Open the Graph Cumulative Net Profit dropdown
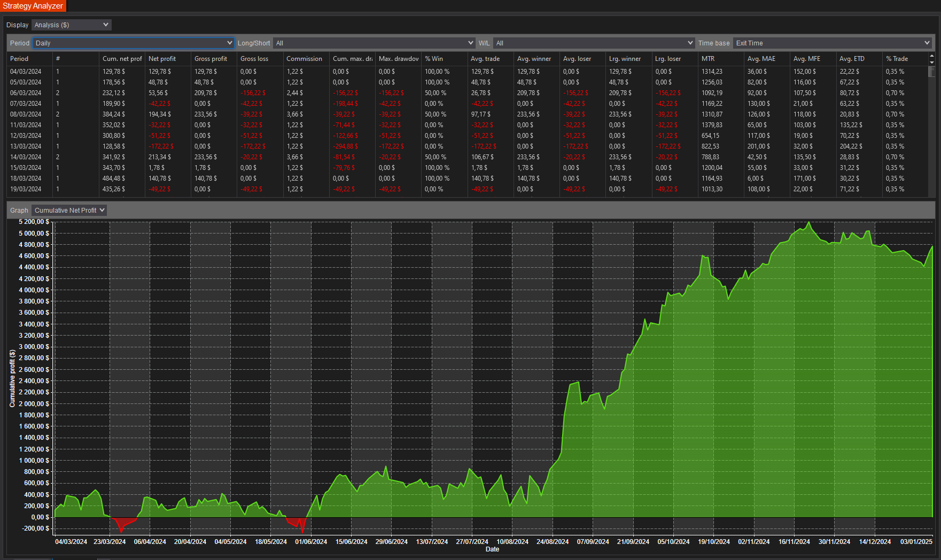The image size is (941, 560). (69, 211)
